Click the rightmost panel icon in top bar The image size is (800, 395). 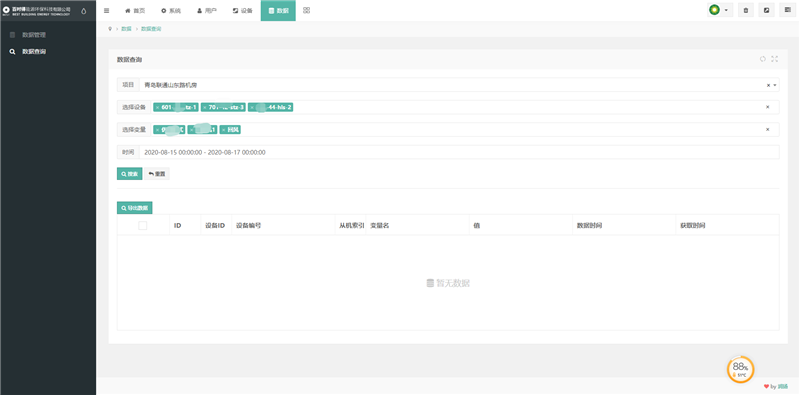787,10
